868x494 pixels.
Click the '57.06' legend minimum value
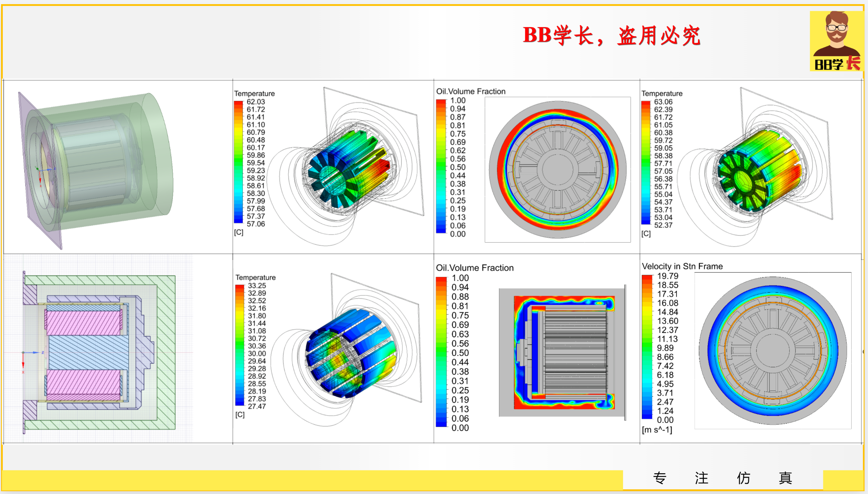[256, 224]
